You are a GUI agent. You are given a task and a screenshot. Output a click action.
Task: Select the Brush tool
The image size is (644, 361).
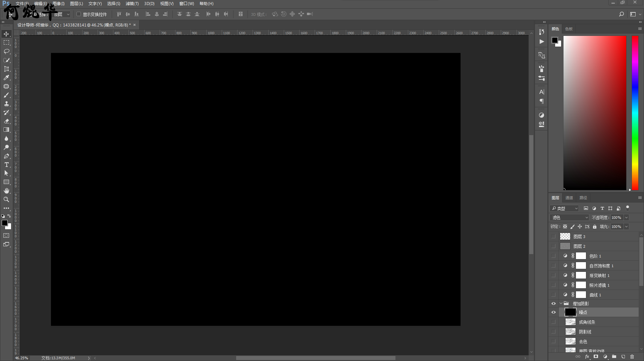6,95
